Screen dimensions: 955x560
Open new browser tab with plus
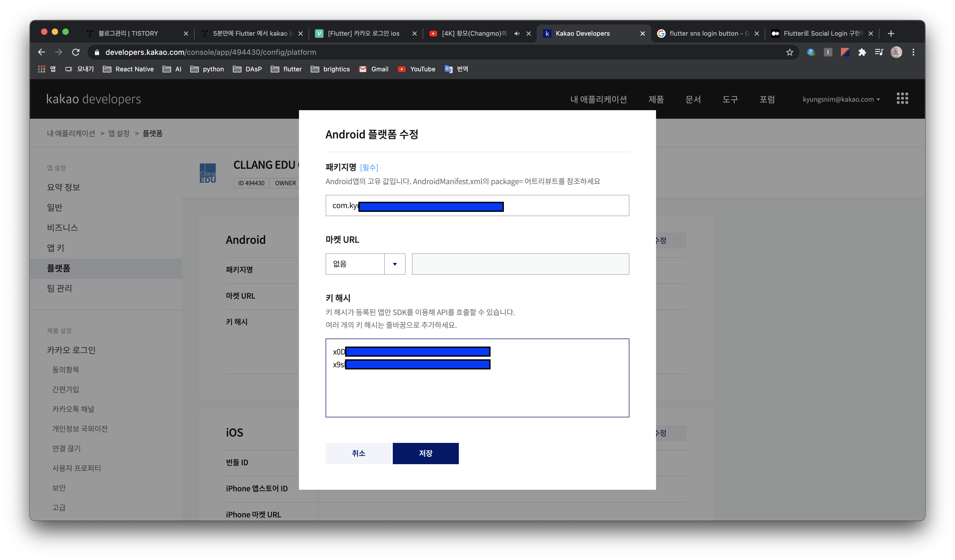point(891,33)
